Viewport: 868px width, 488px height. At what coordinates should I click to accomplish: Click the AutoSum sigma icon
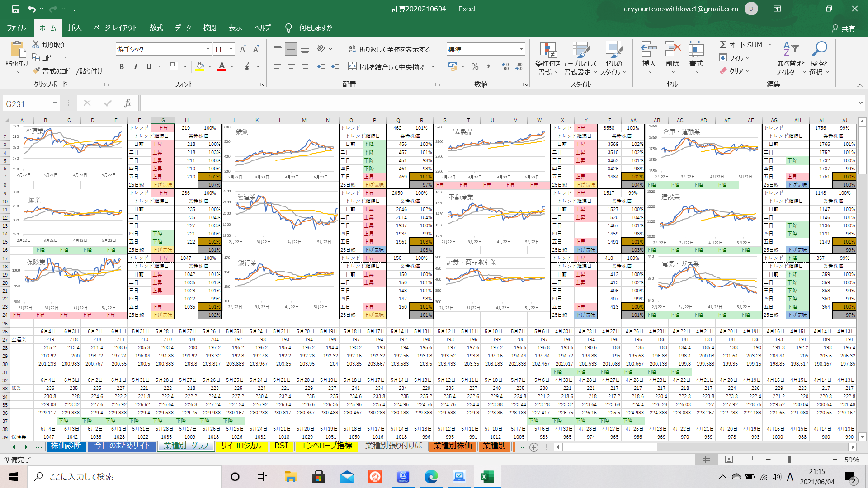(723, 45)
